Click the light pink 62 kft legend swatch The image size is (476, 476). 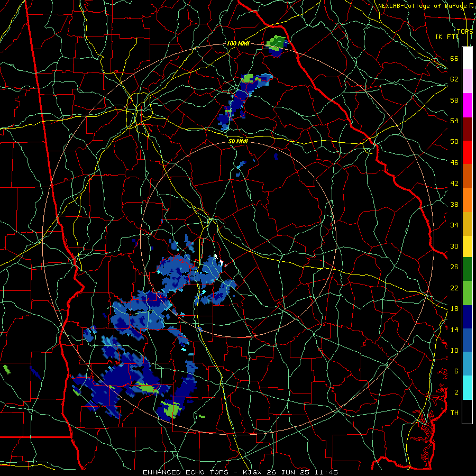pos(467,81)
